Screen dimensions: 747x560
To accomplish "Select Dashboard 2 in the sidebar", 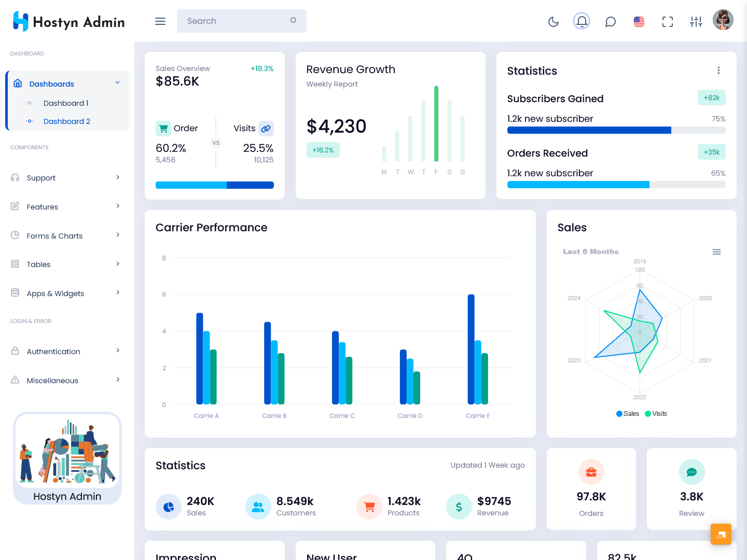I will click(x=67, y=121).
